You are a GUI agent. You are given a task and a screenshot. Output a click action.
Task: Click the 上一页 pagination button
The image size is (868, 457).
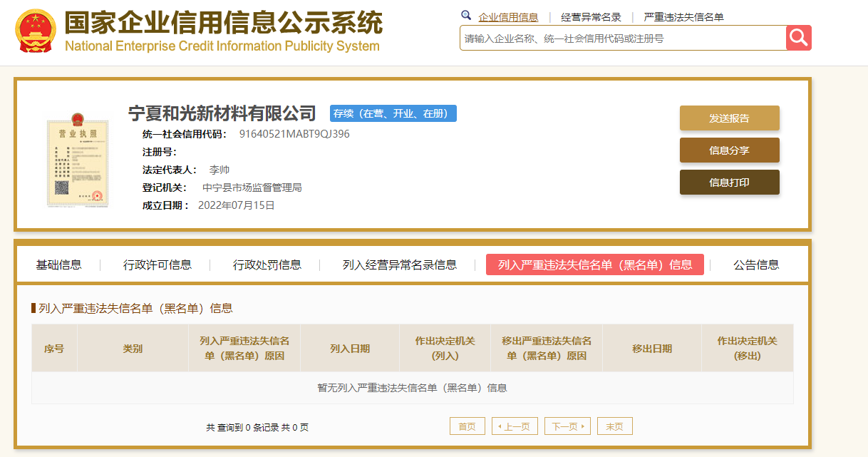515,426
